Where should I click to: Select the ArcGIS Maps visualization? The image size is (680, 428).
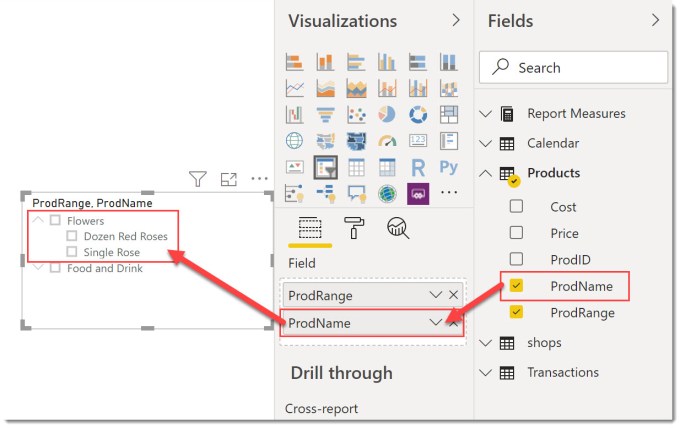point(386,193)
